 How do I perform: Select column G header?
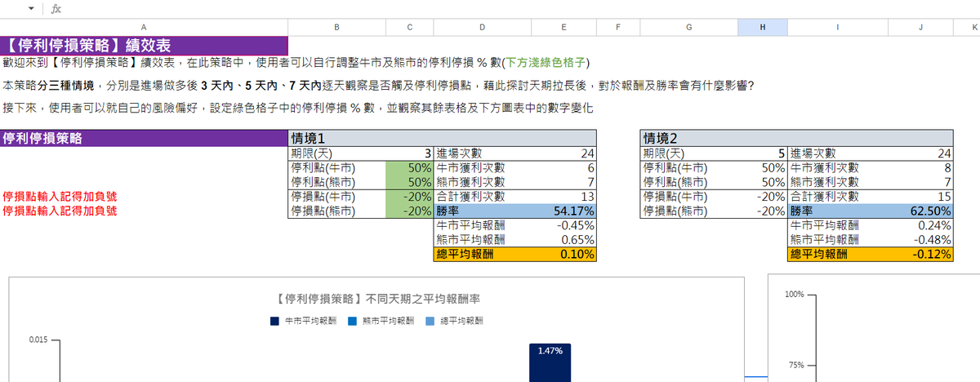[x=689, y=27]
